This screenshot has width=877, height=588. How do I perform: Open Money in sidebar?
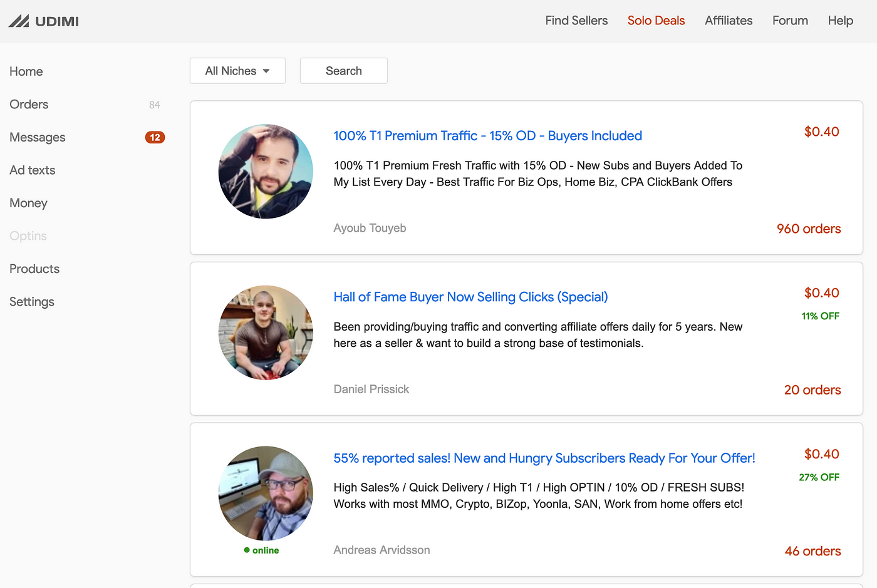tap(28, 203)
